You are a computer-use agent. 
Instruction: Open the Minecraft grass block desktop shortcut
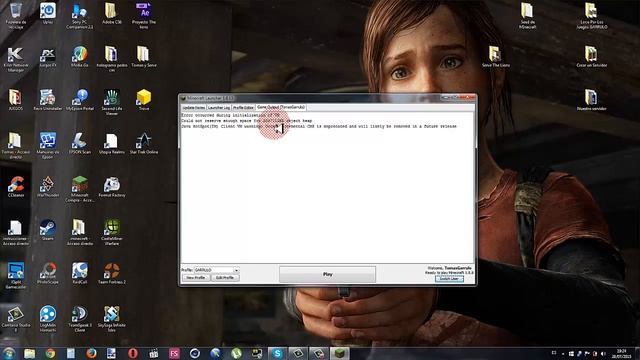[x=80, y=189]
